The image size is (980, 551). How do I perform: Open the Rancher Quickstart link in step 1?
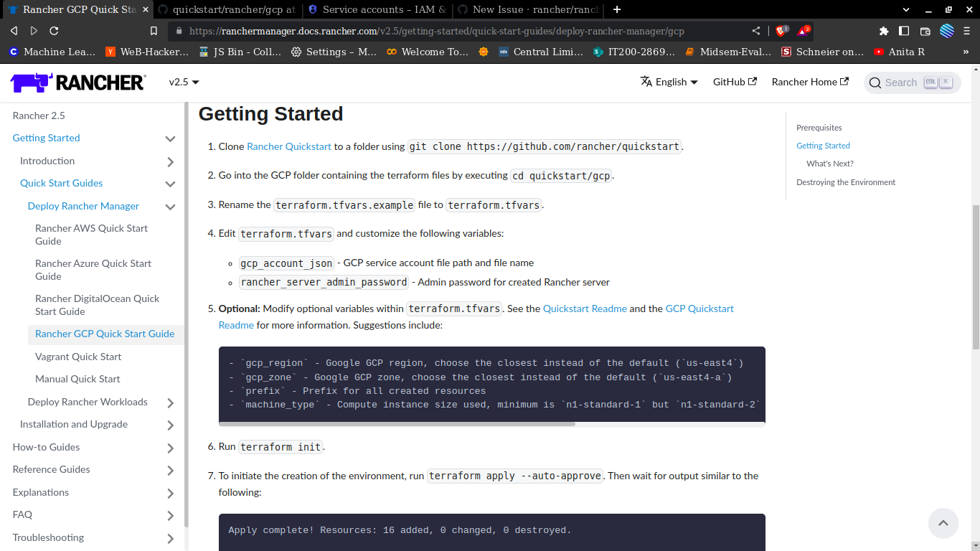[288, 146]
